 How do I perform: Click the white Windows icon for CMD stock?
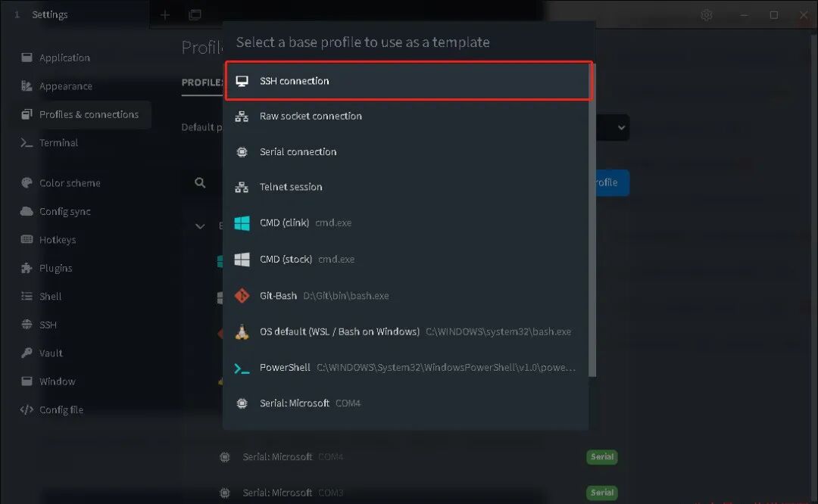[x=242, y=259]
